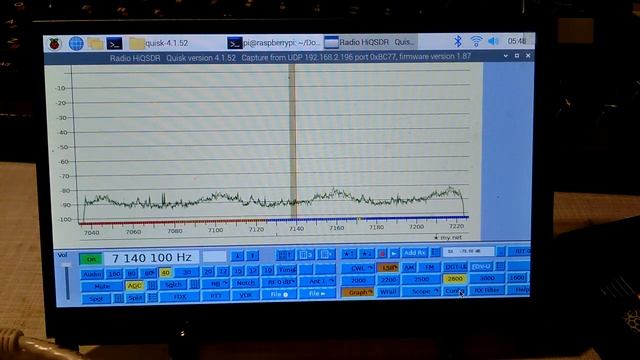Click the Bluetooth tray icon

(x=458, y=41)
